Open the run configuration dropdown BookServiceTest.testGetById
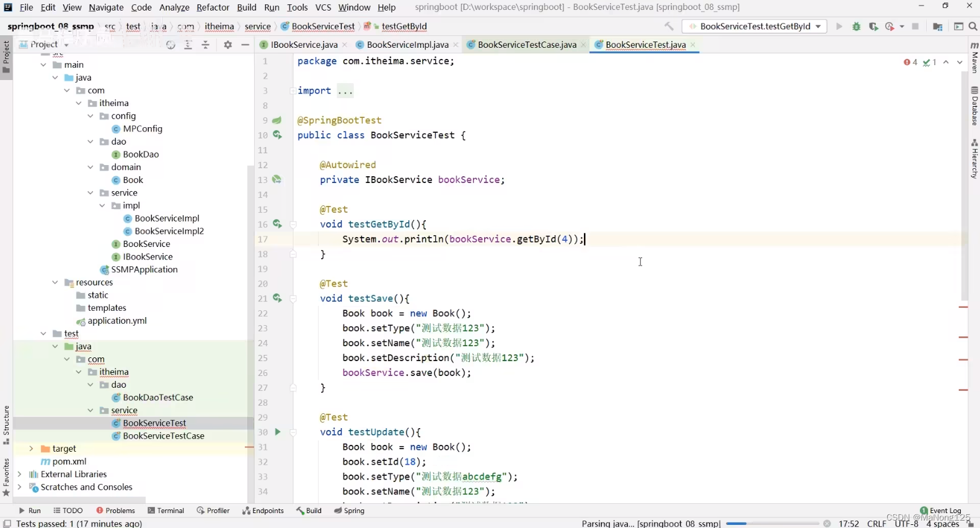Image resolution: width=980 pixels, height=528 pixels. pos(754,26)
